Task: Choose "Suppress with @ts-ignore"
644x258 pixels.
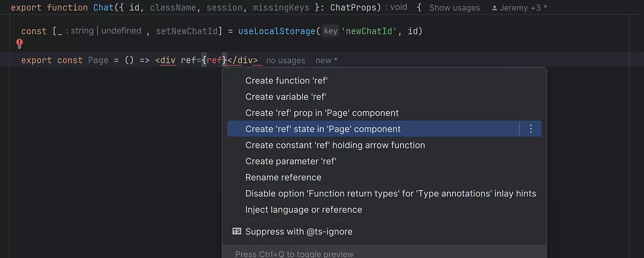Action: [x=298, y=231]
